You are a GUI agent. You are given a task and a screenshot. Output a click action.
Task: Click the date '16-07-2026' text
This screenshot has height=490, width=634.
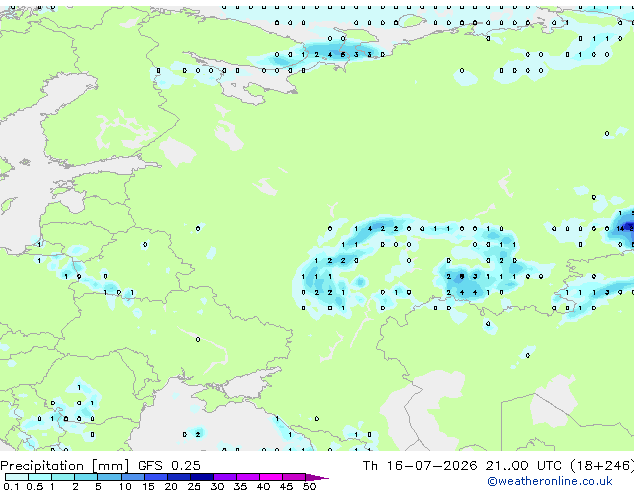pos(432,466)
